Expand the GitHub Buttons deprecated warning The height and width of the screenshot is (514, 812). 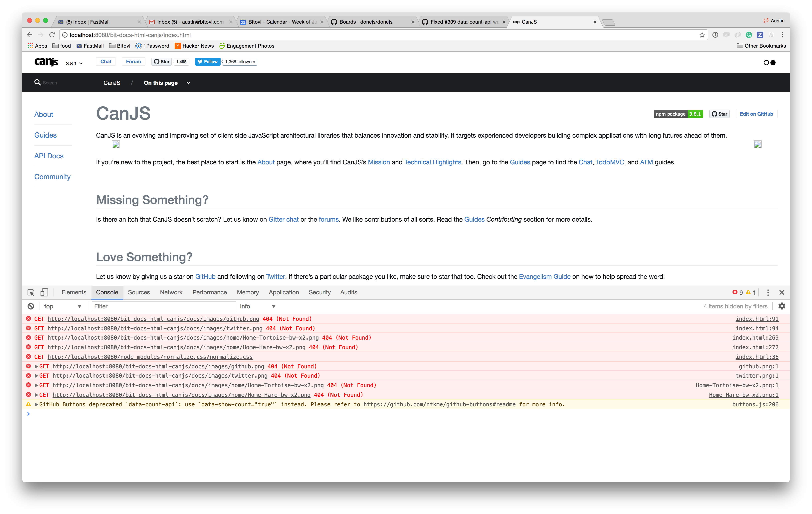[36, 404]
